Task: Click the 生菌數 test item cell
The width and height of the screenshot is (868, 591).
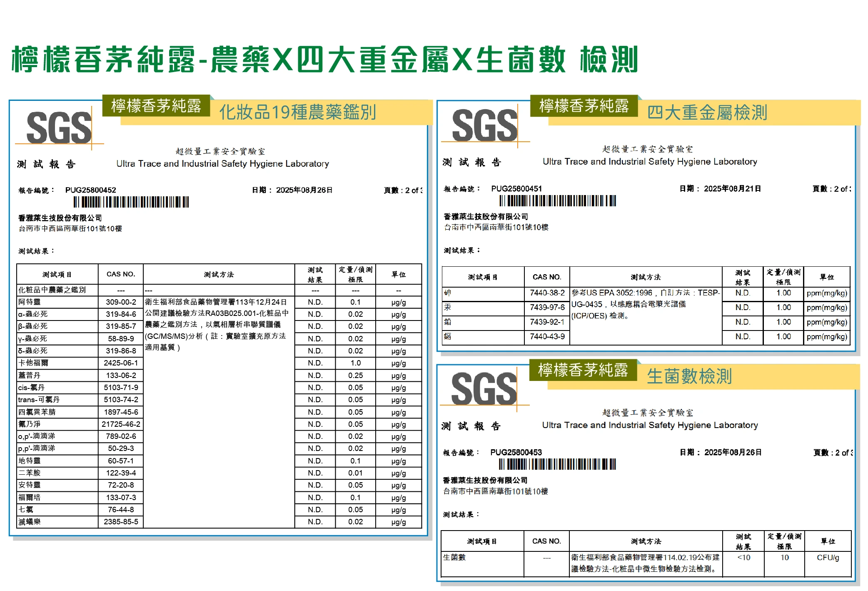Action: coord(454,557)
